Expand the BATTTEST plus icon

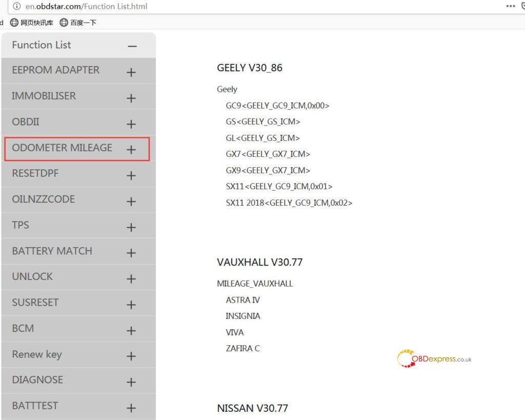click(x=131, y=408)
